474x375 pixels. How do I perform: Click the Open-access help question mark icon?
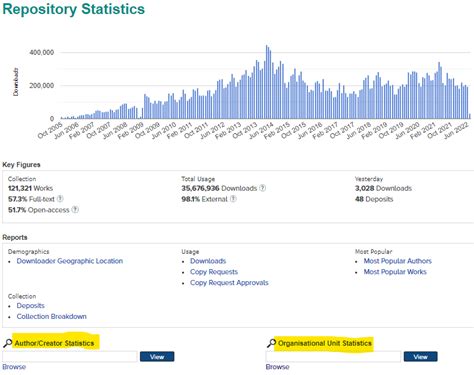75,210
